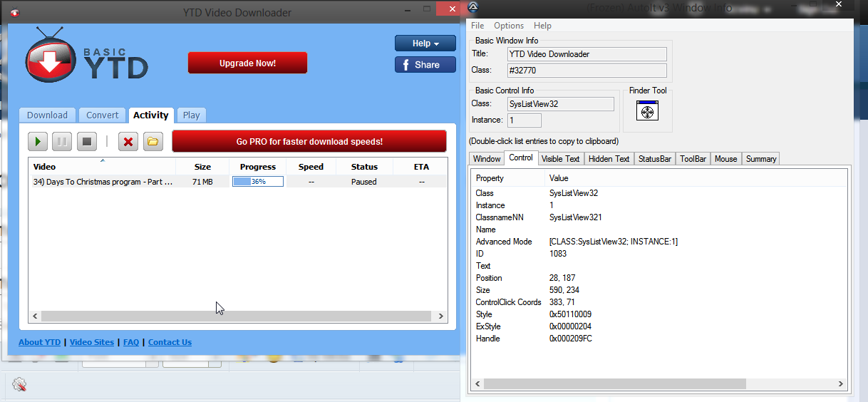Switch to the Download tab

(47, 115)
